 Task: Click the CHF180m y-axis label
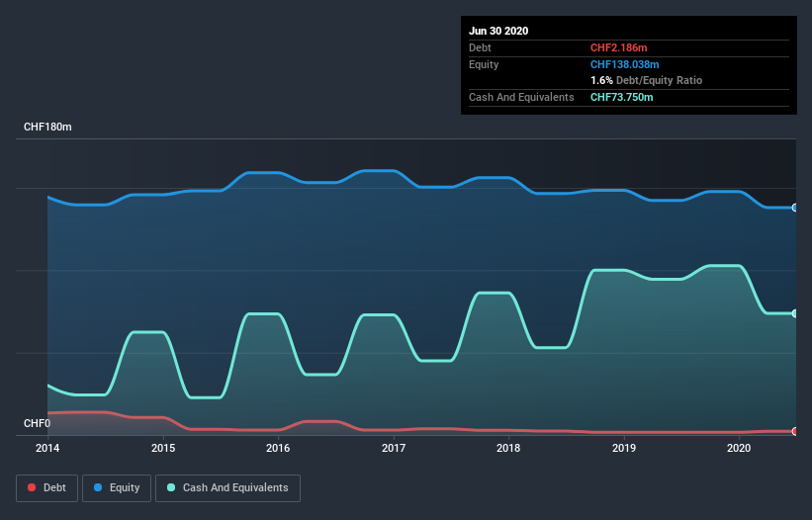pyautogui.click(x=47, y=127)
